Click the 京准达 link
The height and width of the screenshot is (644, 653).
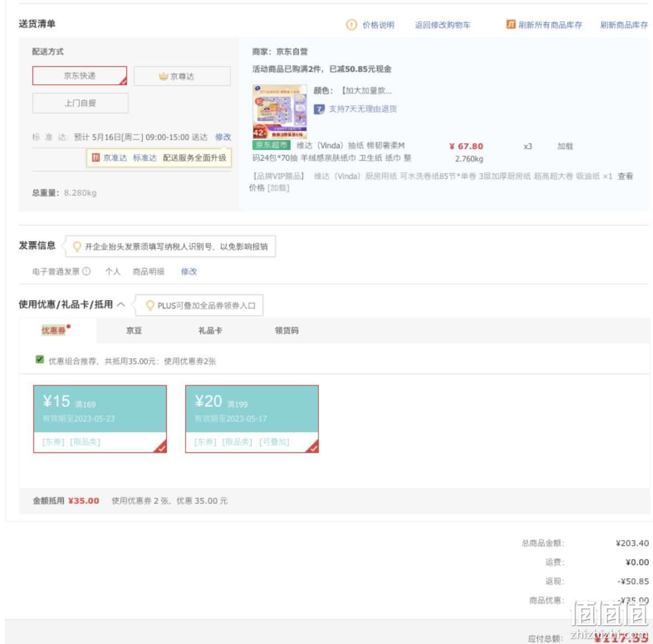click(x=115, y=158)
